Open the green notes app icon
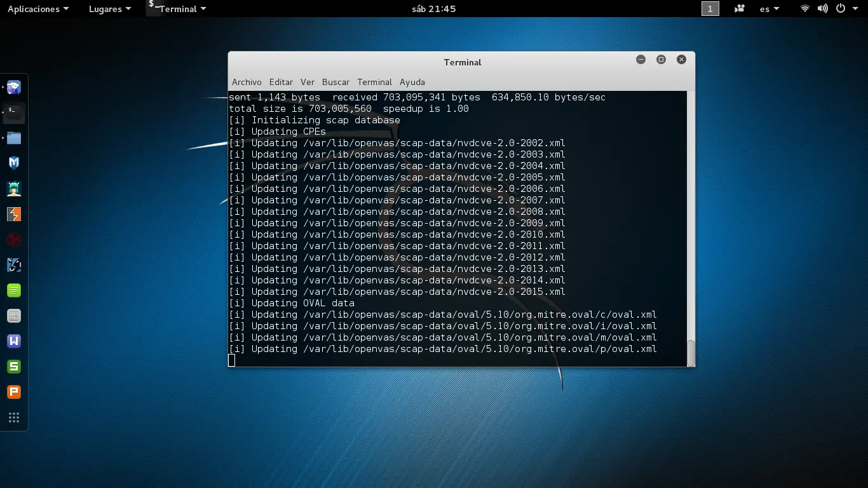 (x=14, y=290)
